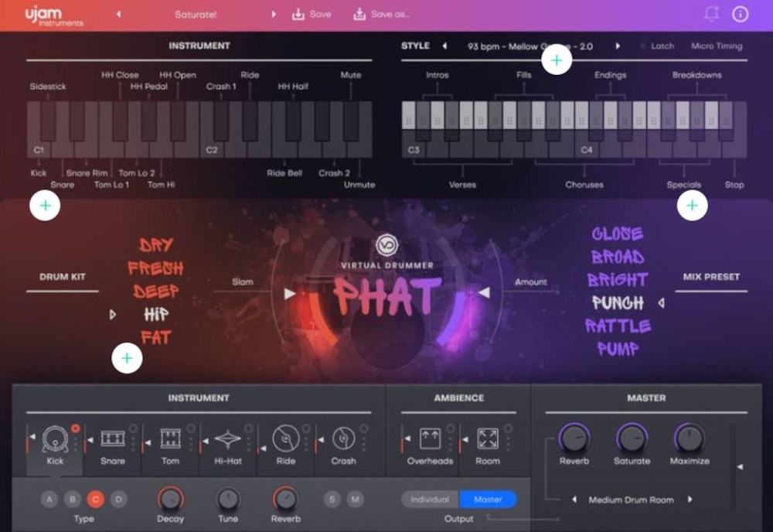Open the Saturate! preset name dropdown

[196, 14]
